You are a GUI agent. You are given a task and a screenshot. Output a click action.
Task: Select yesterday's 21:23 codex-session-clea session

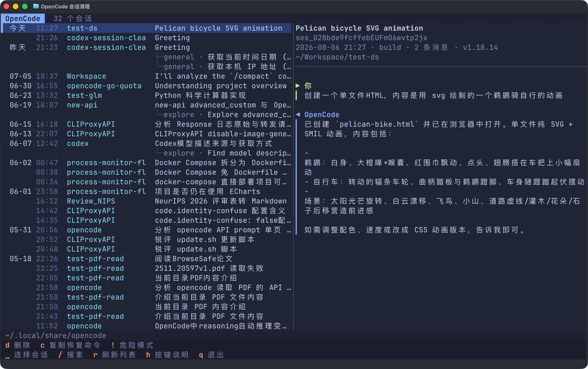147,48
